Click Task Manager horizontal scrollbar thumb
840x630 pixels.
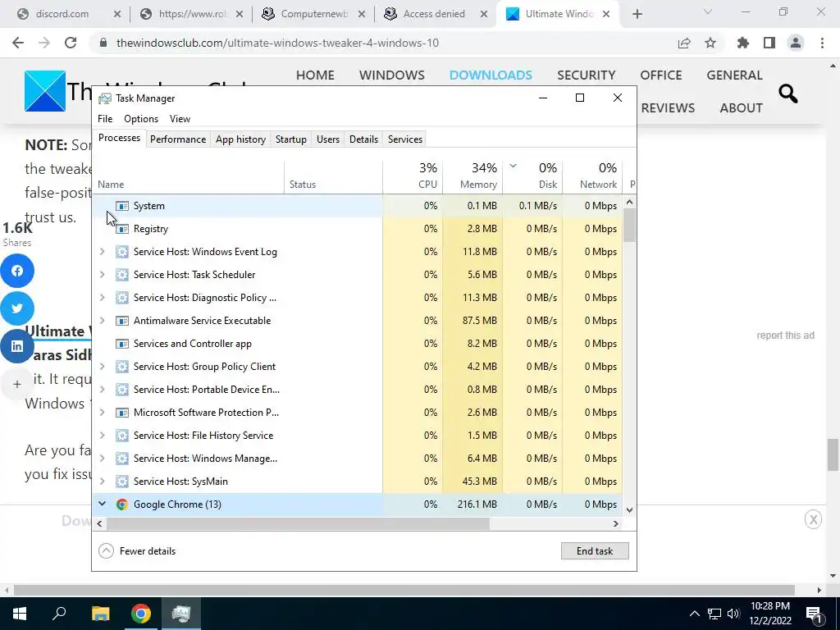click(x=298, y=523)
